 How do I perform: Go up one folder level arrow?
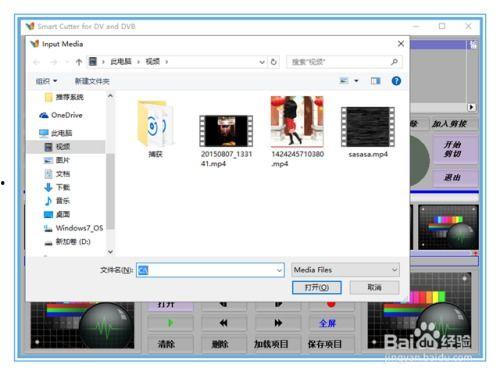point(79,62)
